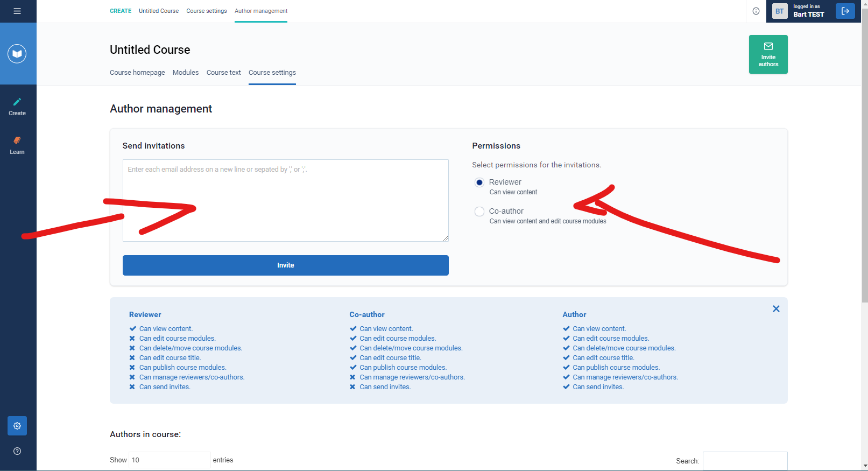Open the hamburger menu icon
The height and width of the screenshot is (471, 868).
pyautogui.click(x=17, y=11)
